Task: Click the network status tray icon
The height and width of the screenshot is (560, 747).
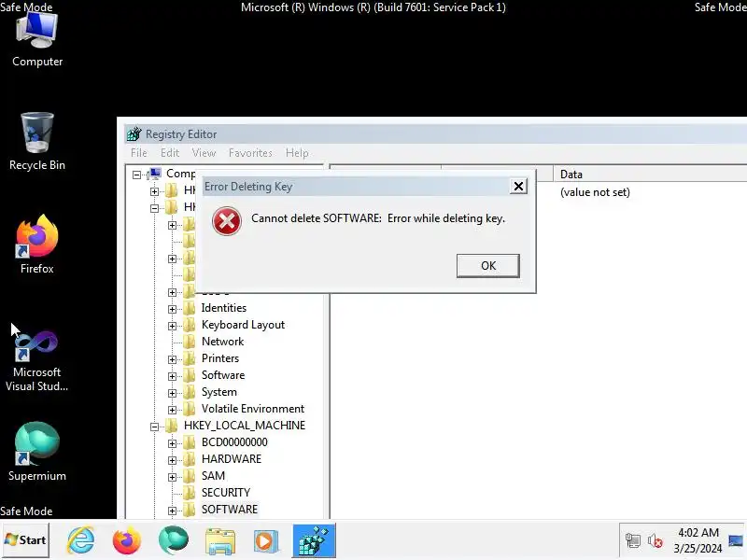Action: [633, 540]
